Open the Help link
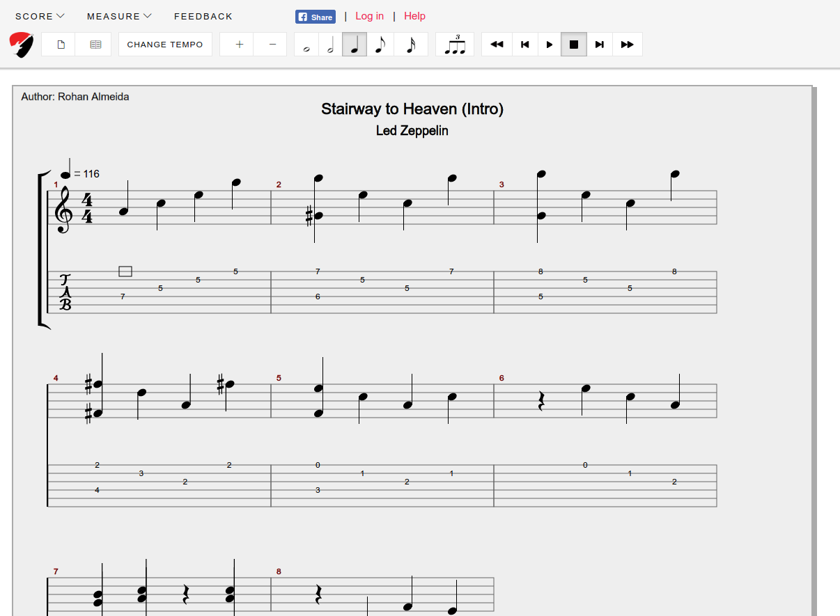The image size is (840, 616). (x=414, y=16)
